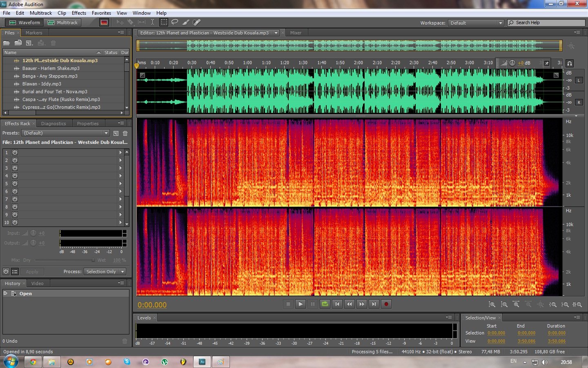Expand the Open history item
Viewport: 588px width, 368px height.
(5, 293)
